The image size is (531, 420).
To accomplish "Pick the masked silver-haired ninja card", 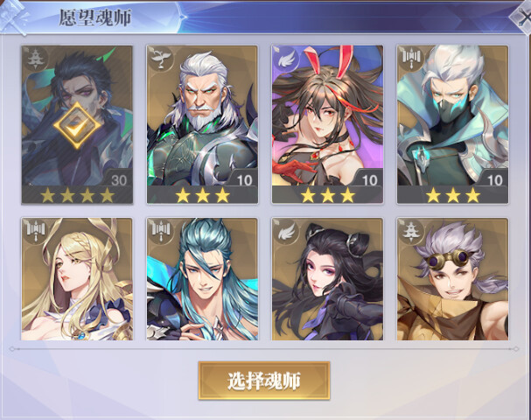I will pos(452,124).
